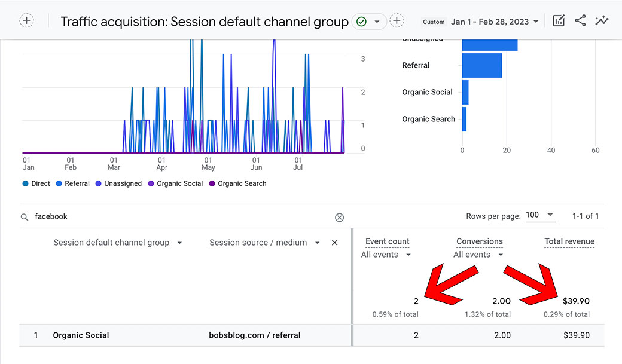Screen dimensions: 622x364
Task: Click the Custom date label
Action: (x=434, y=22)
